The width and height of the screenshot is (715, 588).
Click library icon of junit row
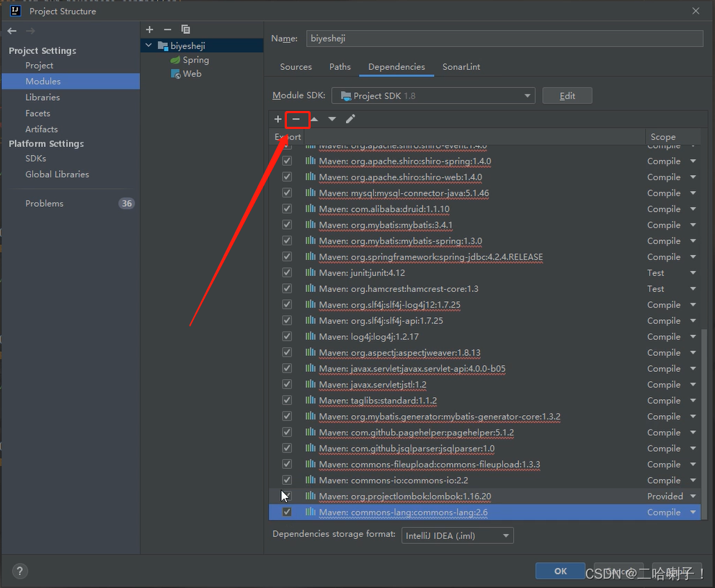coord(311,272)
